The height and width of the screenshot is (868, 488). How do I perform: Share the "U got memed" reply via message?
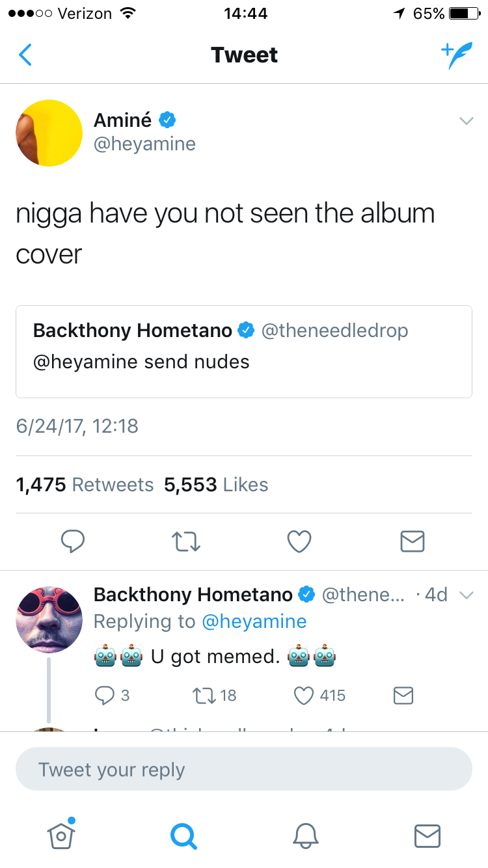pyautogui.click(x=403, y=696)
